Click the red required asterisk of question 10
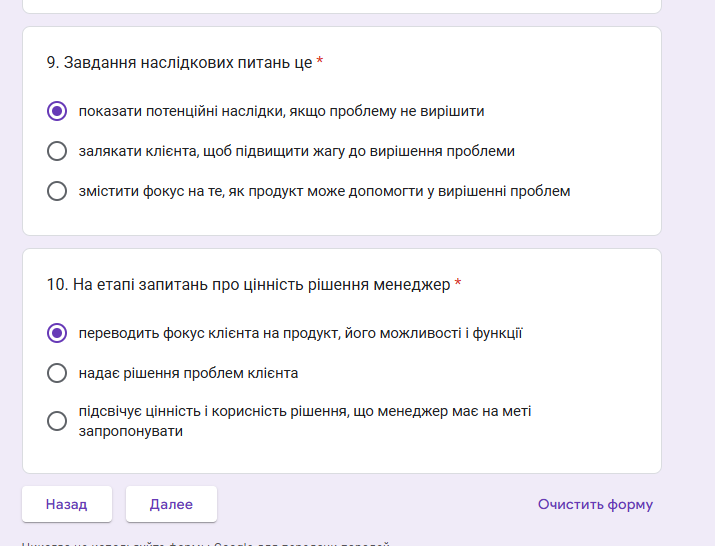 coord(458,283)
